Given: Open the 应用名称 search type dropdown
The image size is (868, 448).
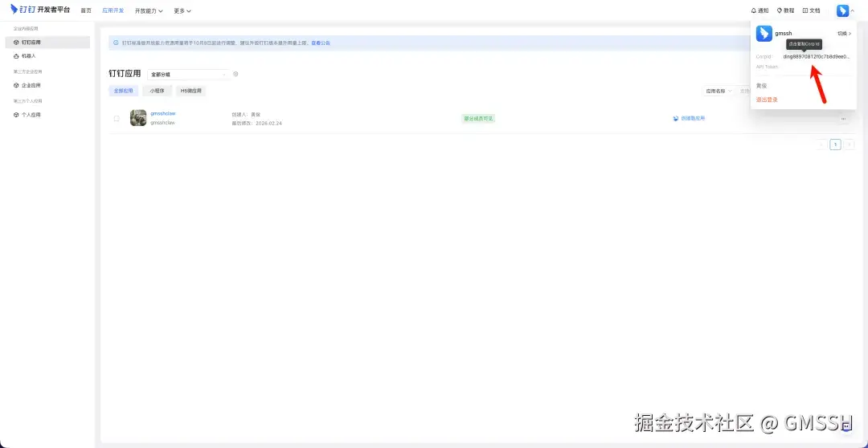Looking at the screenshot, I should (x=719, y=91).
